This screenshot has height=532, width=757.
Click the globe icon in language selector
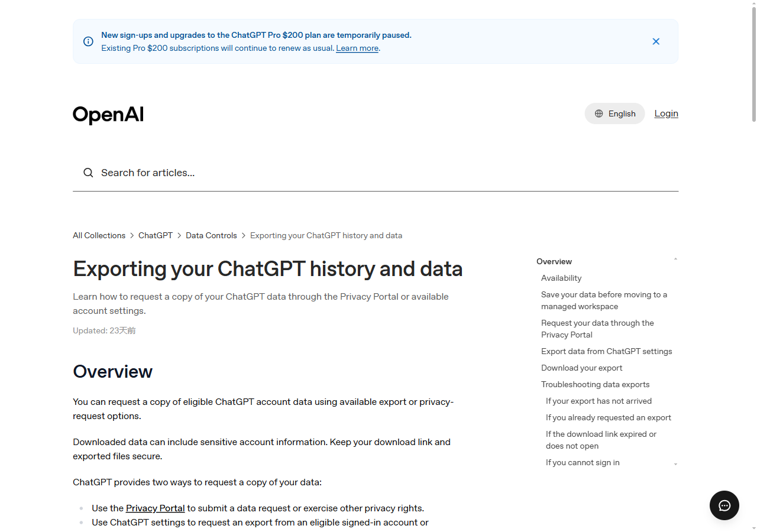click(599, 113)
